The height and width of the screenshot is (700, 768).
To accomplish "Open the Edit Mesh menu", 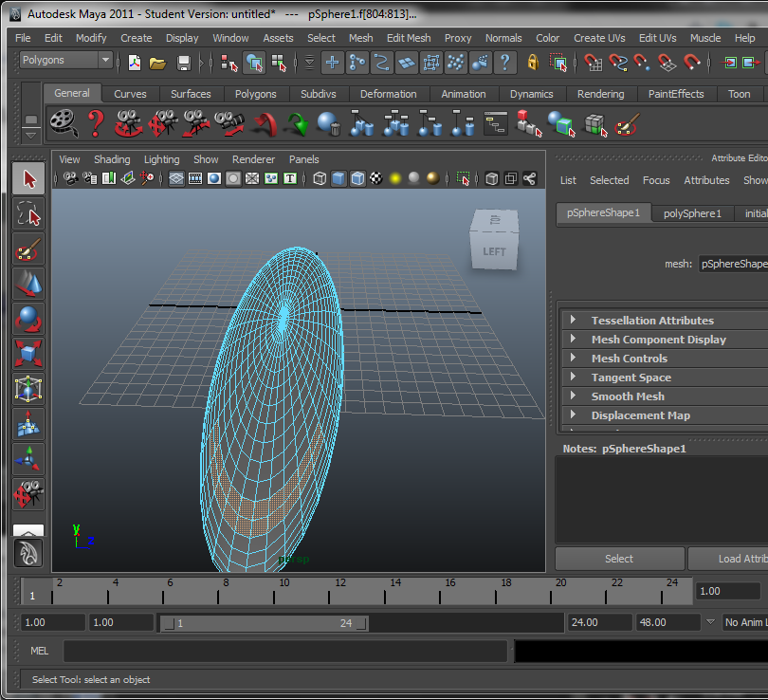I will point(409,38).
